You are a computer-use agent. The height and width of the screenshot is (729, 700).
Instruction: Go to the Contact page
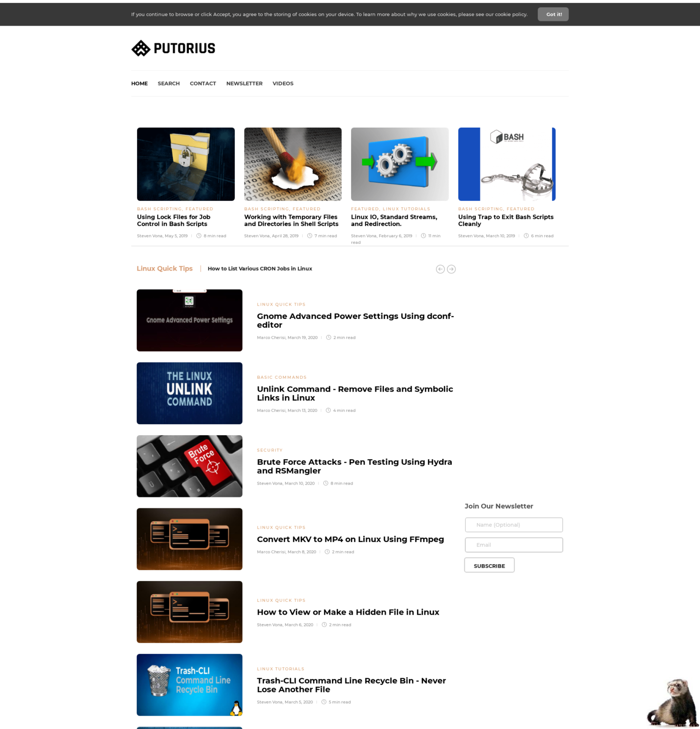[203, 84]
